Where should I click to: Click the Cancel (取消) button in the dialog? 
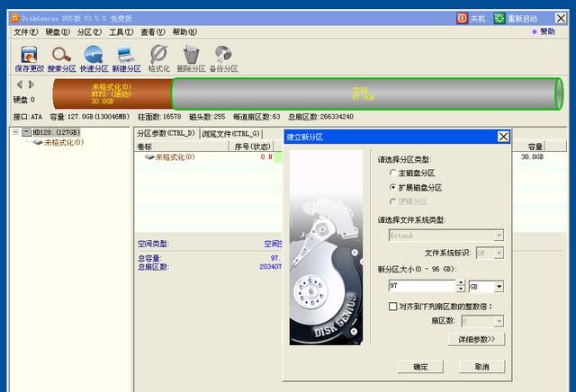(481, 367)
